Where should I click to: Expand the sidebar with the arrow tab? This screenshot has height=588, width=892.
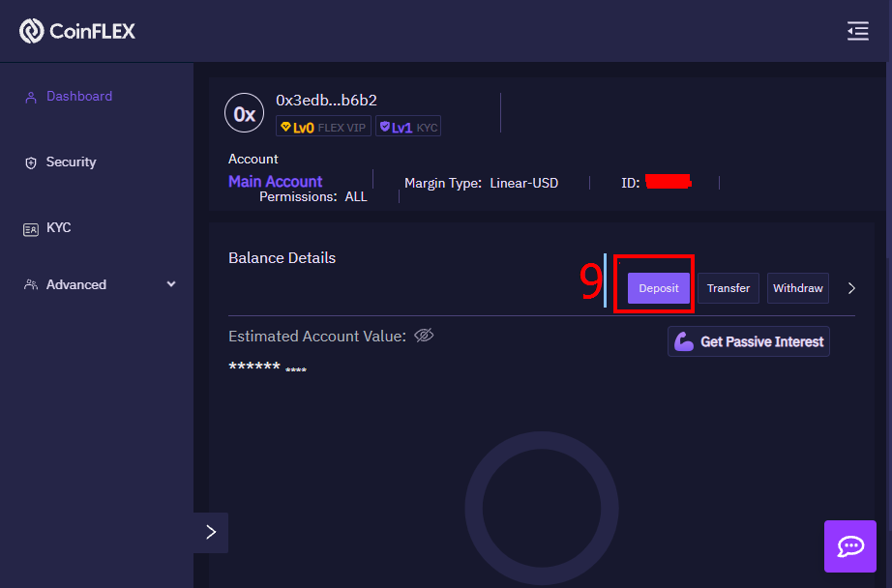click(211, 532)
